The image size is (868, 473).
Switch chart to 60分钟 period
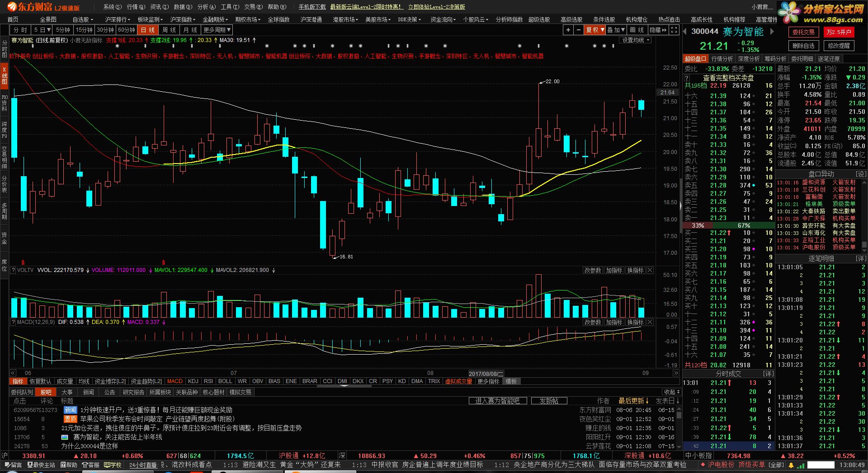pyautogui.click(x=127, y=30)
